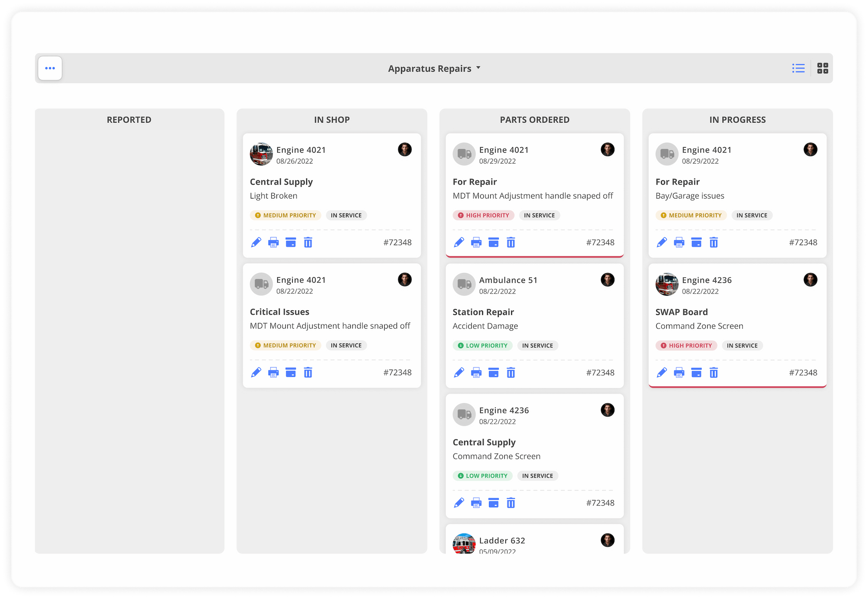
Task: Archive the Engine 4021 For Repair card
Action: click(x=493, y=242)
